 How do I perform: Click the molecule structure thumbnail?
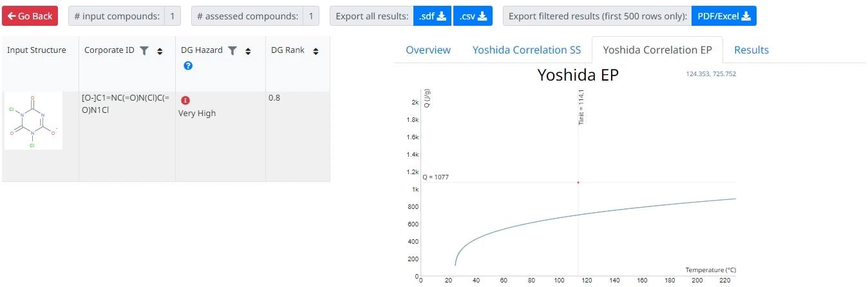33,121
